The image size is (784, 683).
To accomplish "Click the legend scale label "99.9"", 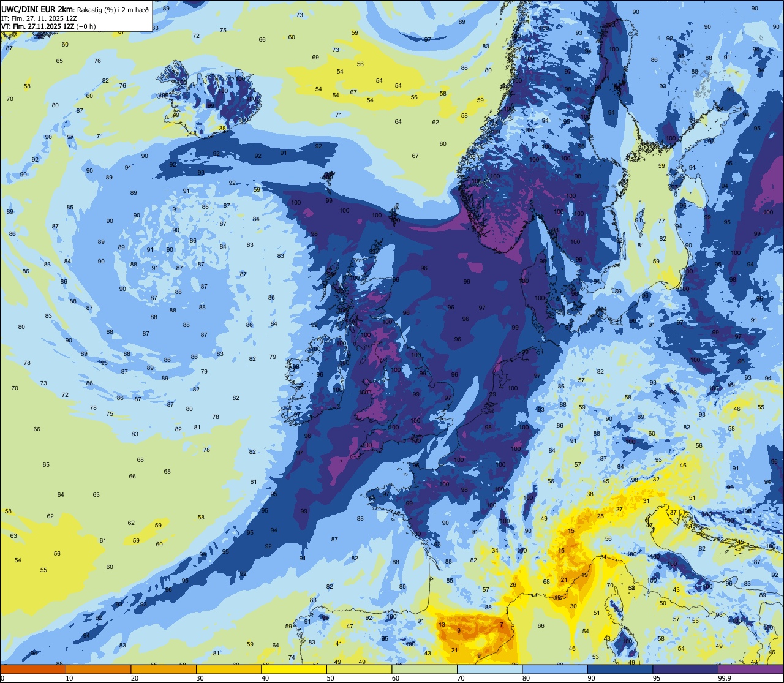I will [725, 678].
